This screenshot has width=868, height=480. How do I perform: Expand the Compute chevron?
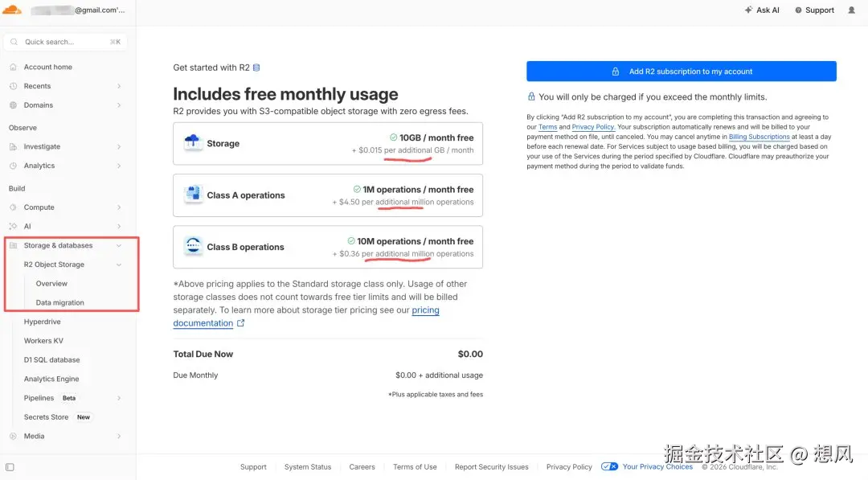coord(119,207)
